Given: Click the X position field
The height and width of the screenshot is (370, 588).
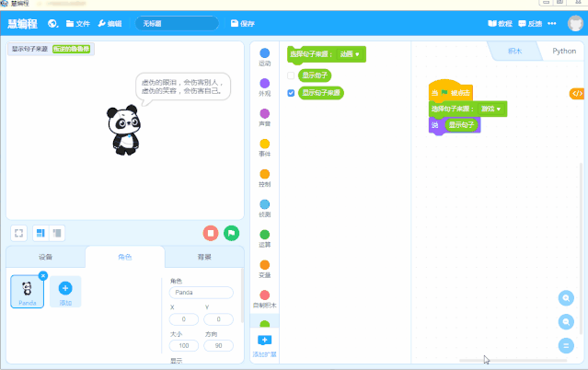Looking at the screenshot, I should [x=184, y=319].
